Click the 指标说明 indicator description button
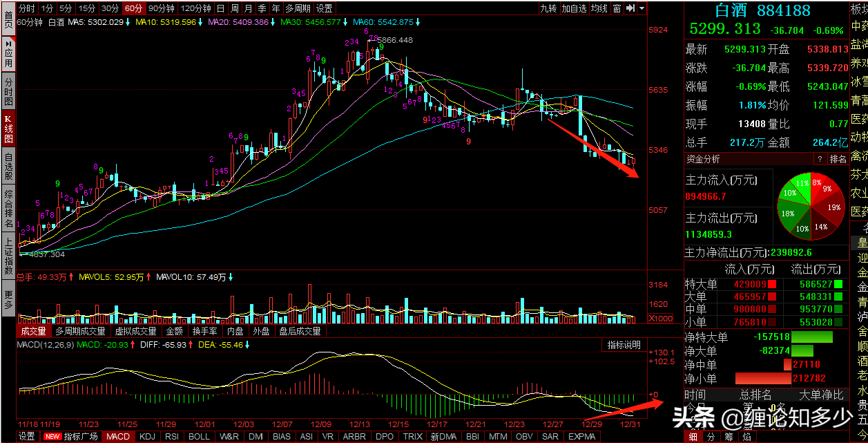Screen dimensions: 868x443 [x=624, y=345]
